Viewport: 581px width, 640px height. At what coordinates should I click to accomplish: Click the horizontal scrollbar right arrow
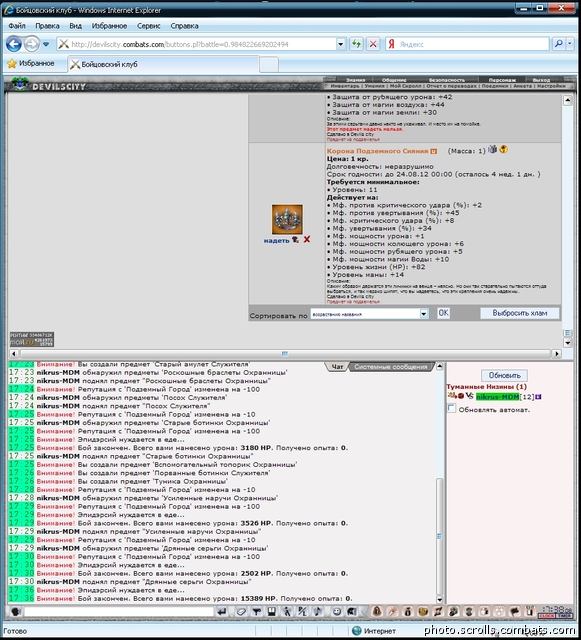point(557,353)
